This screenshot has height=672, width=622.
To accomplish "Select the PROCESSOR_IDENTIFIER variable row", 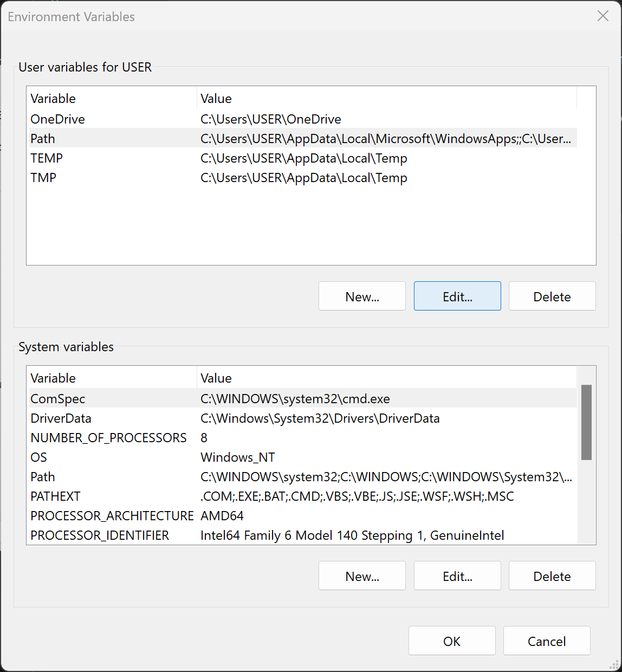I will tap(302, 535).
